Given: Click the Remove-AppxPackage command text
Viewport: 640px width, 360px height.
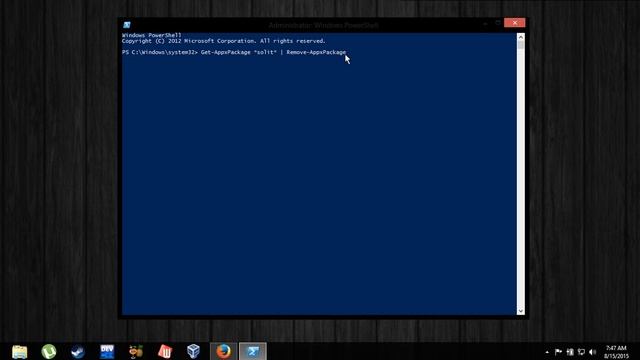Looking at the screenshot, I should (x=316, y=52).
